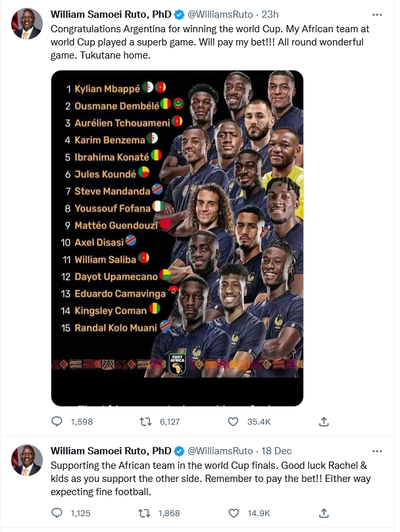
Task: Retweet the Argentina congratulations tweet
Action: (x=145, y=422)
